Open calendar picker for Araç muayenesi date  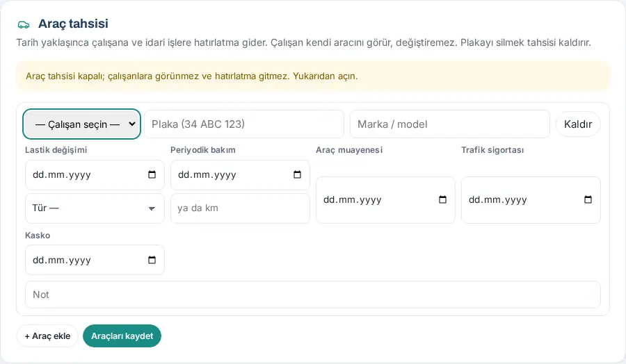[442, 200]
